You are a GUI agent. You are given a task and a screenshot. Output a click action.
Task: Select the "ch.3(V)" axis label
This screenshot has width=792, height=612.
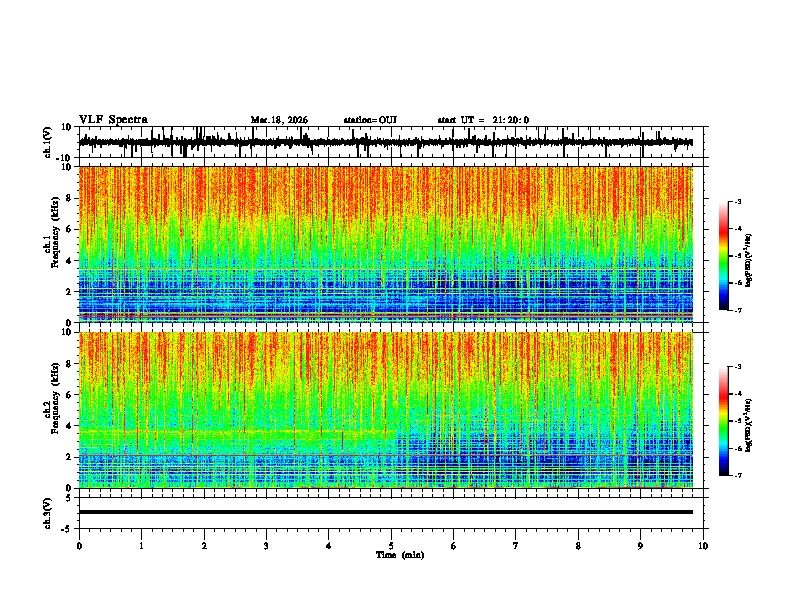pos(48,513)
